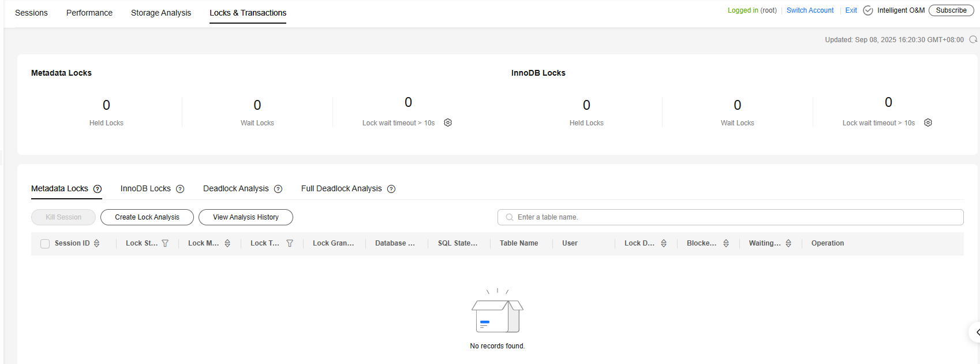Click the refresh icon beside the updated timestamp
980x364 pixels.
point(973,40)
